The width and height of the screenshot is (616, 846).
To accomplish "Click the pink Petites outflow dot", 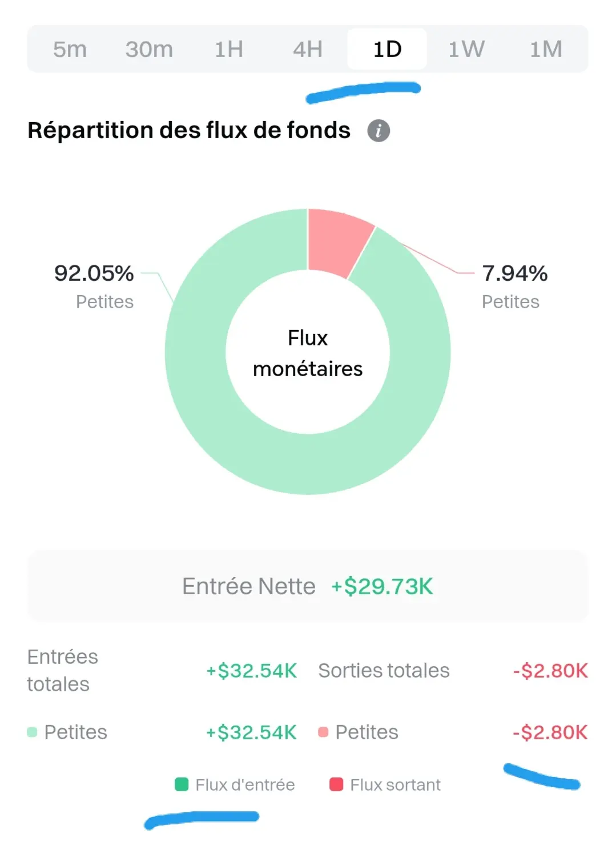I will point(323,732).
